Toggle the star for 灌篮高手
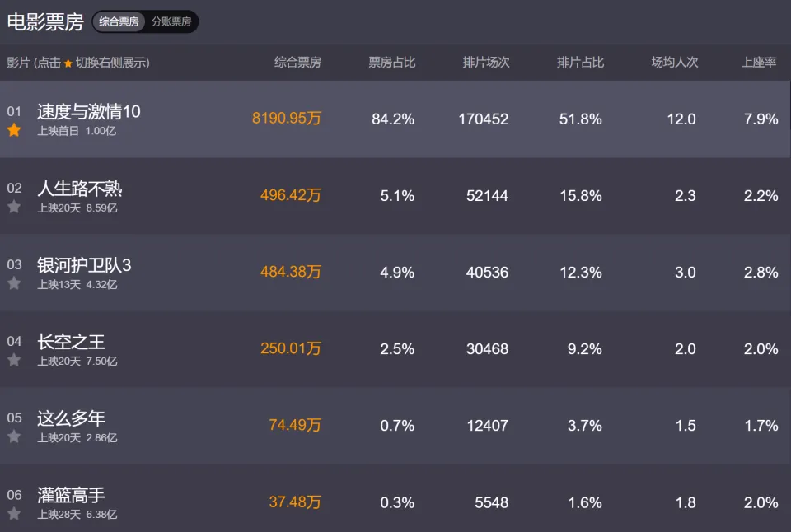 pos(14,513)
